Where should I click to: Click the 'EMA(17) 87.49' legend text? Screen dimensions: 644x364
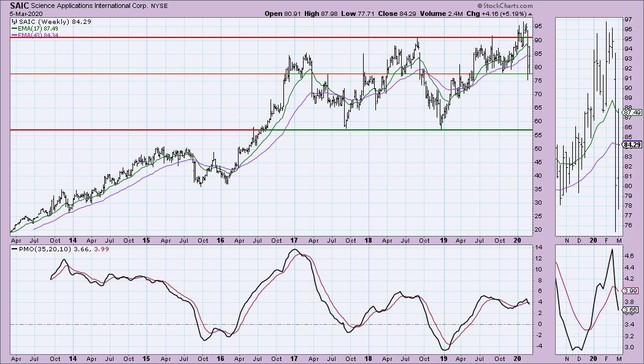[x=38, y=29]
